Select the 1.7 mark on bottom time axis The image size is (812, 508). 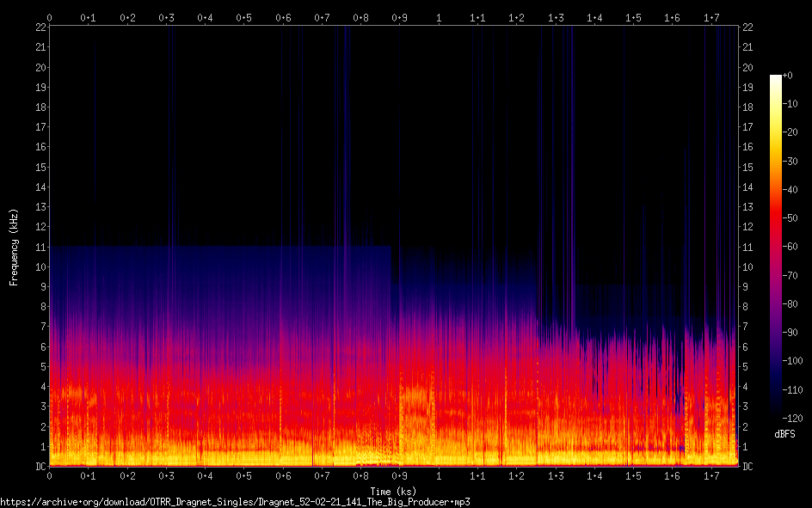pyautogui.click(x=711, y=475)
